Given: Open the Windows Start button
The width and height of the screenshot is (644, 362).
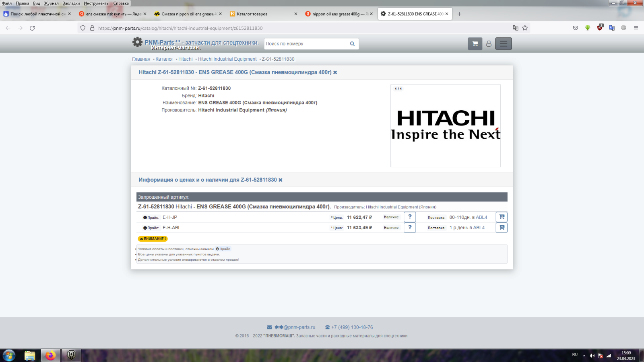Looking at the screenshot, I should pos(9,356).
